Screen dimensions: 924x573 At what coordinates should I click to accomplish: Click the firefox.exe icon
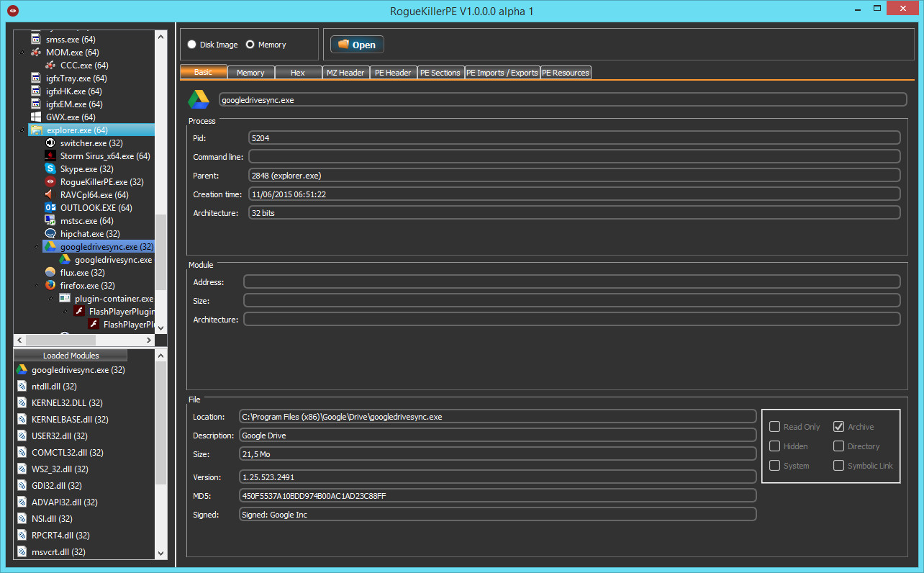point(50,285)
